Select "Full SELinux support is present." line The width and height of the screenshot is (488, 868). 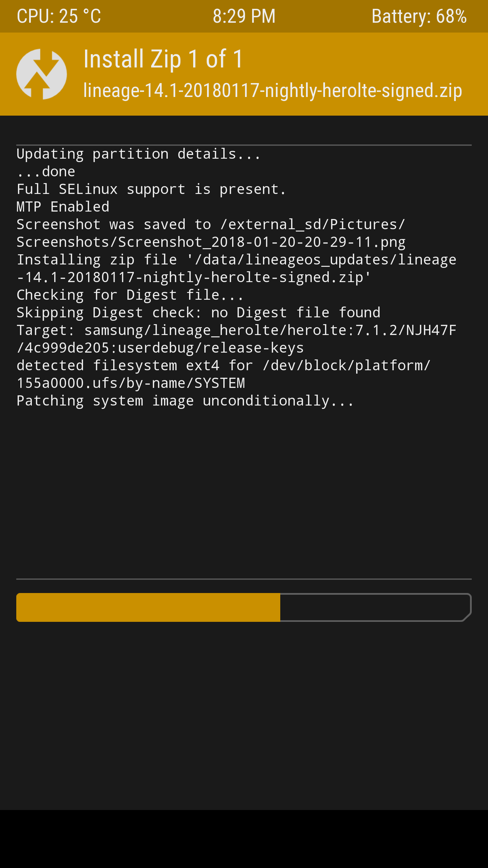coord(151,190)
